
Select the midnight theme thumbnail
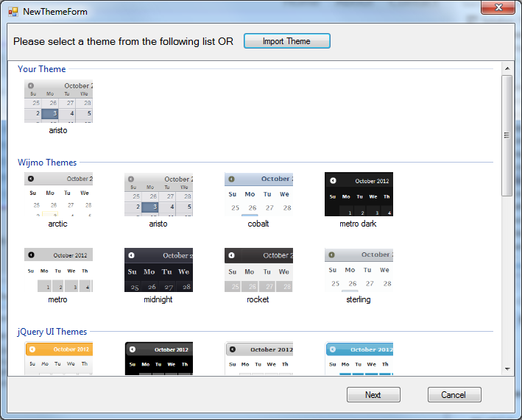tap(158, 270)
